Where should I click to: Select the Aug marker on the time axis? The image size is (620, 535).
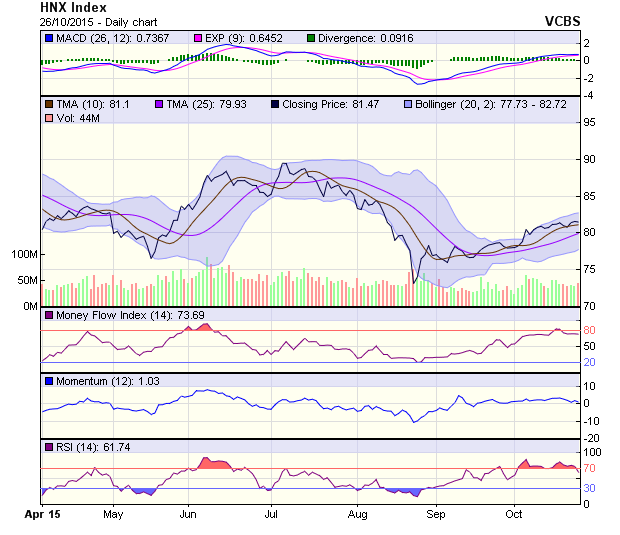pos(357,514)
